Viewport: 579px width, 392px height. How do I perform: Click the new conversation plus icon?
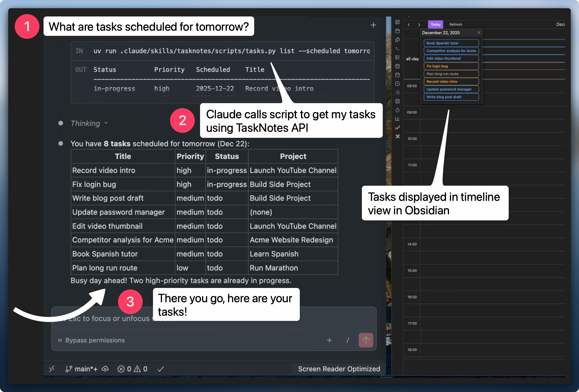pos(373,25)
